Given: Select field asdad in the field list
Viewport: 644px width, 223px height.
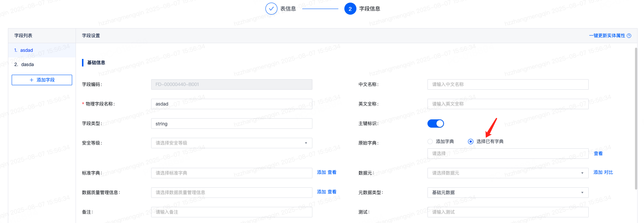Looking at the screenshot, I should 26,50.
